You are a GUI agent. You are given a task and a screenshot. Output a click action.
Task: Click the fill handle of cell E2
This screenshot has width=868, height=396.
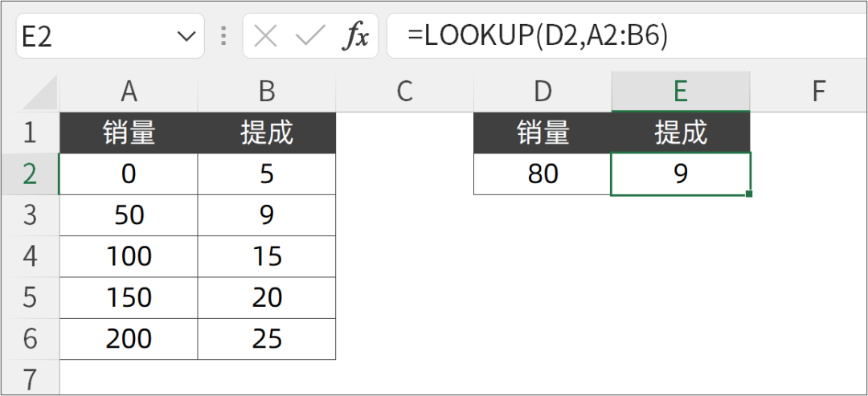(749, 194)
